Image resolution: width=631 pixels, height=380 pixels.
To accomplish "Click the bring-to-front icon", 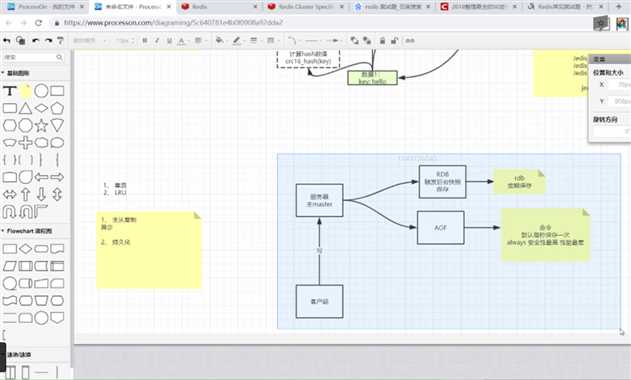I will pyautogui.click(x=354, y=41).
